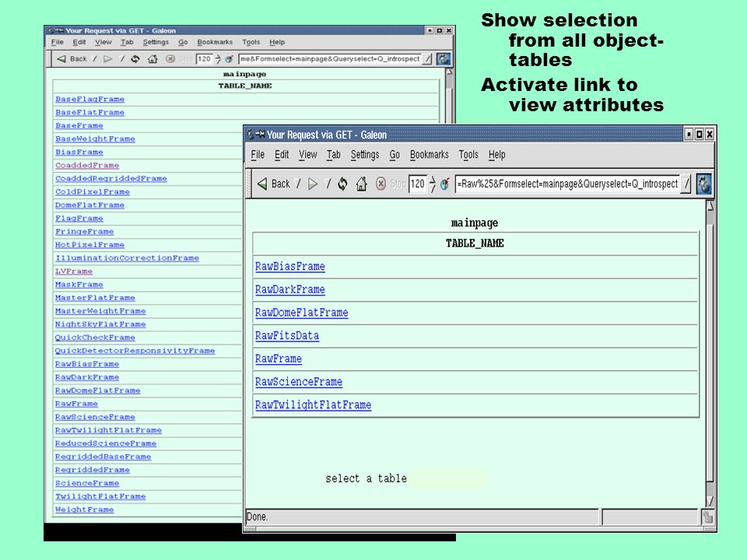747x560 pixels.
Task: Open File menu in front window
Action: click(x=258, y=155)
